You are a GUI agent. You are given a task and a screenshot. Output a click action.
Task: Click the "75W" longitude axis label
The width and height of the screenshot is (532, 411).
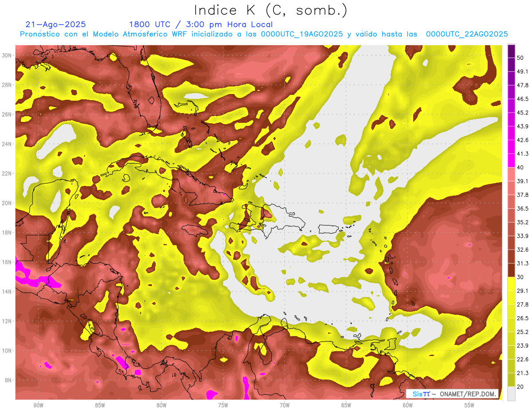223,406
